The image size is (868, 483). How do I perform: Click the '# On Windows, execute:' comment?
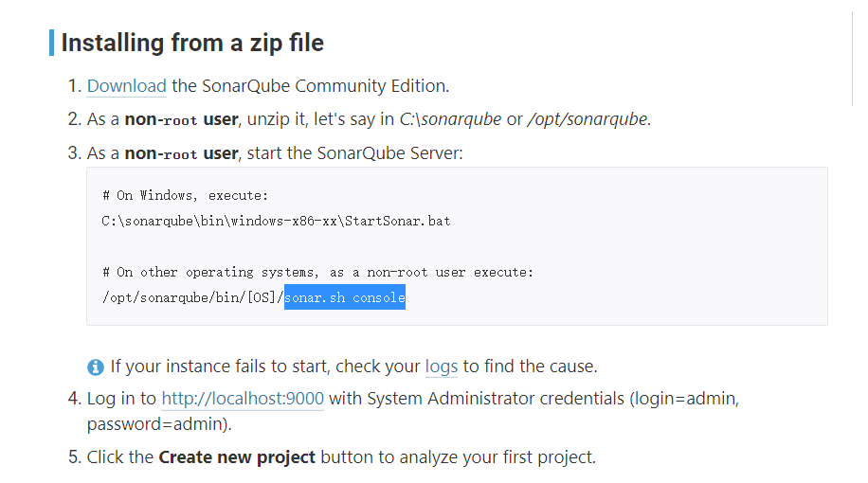(185, 195)
